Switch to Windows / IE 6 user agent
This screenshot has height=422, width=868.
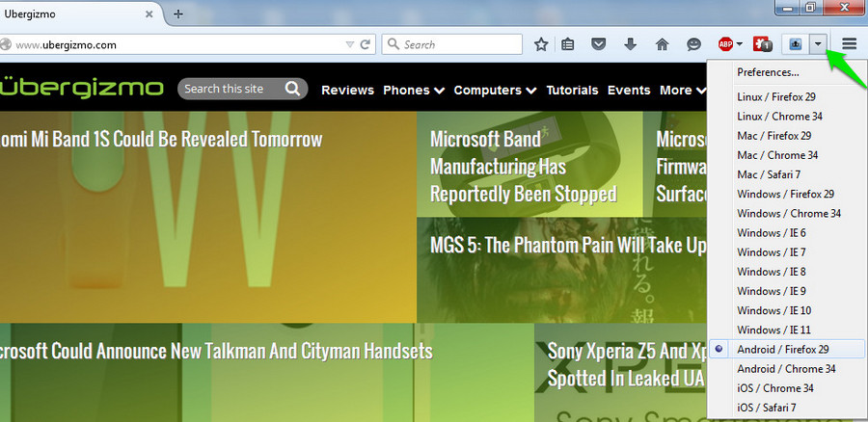(x=787, y=233)
